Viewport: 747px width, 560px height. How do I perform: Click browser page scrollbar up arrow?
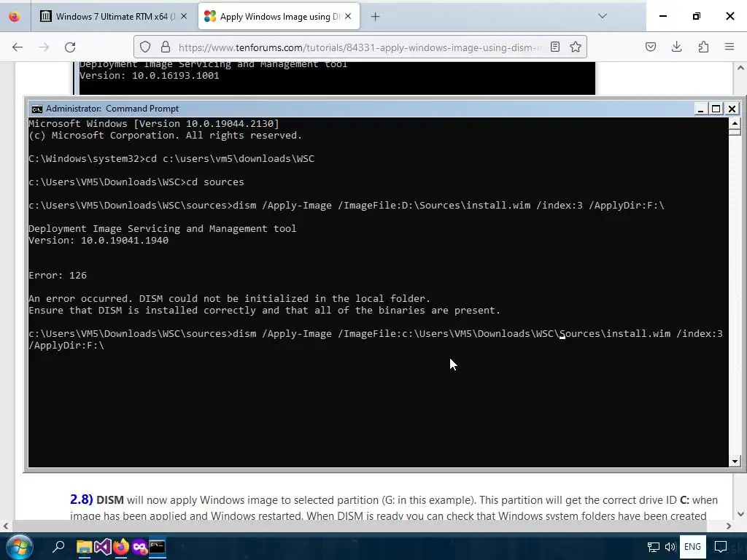pyautogui.click(x=740, y=68)
